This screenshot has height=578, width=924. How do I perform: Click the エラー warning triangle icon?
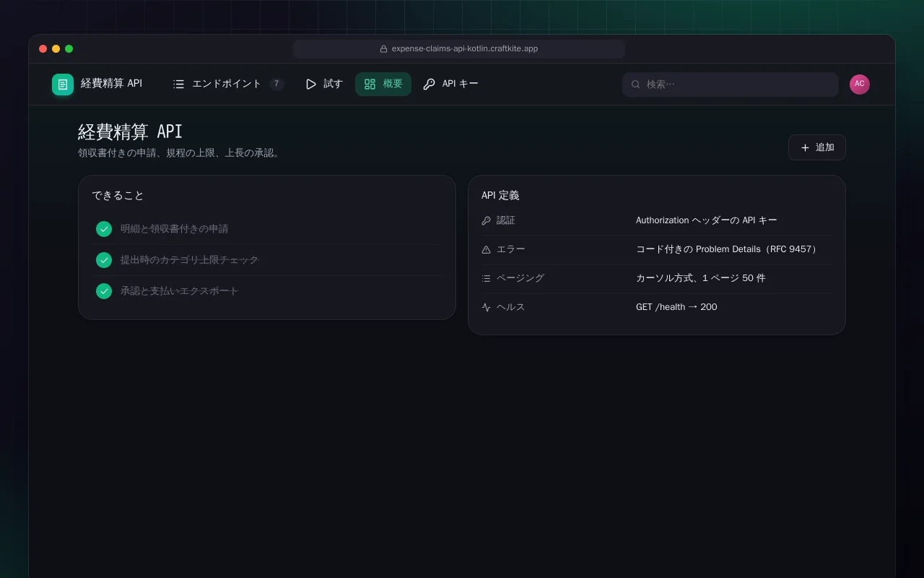tap(486, 249)
